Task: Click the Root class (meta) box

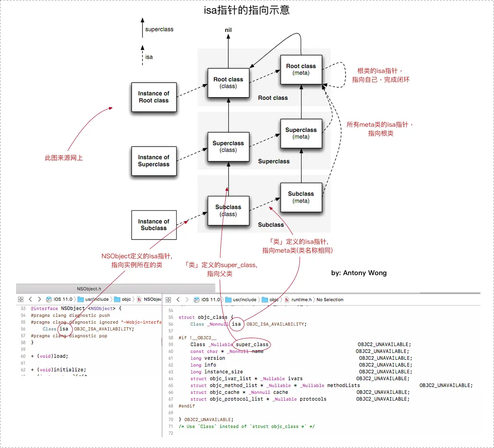Action: tap(301, 69)
